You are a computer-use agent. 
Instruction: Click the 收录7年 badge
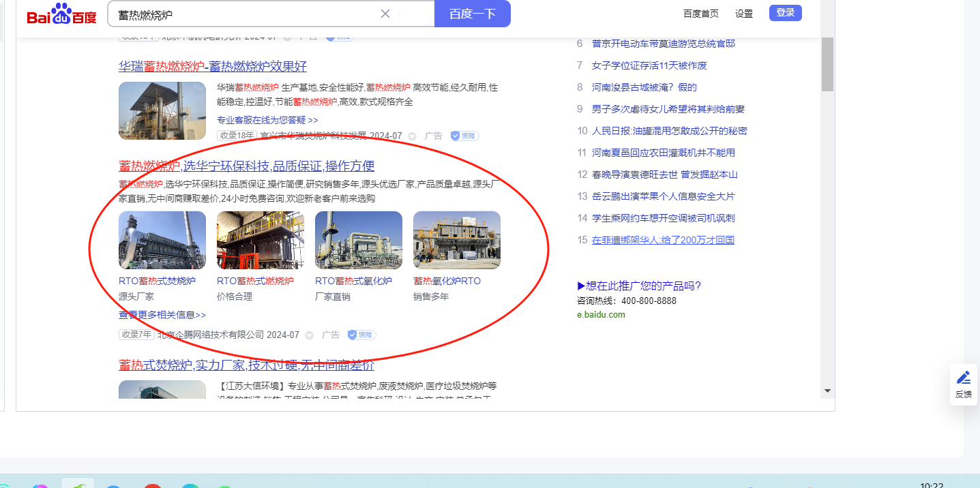(136, 335)
